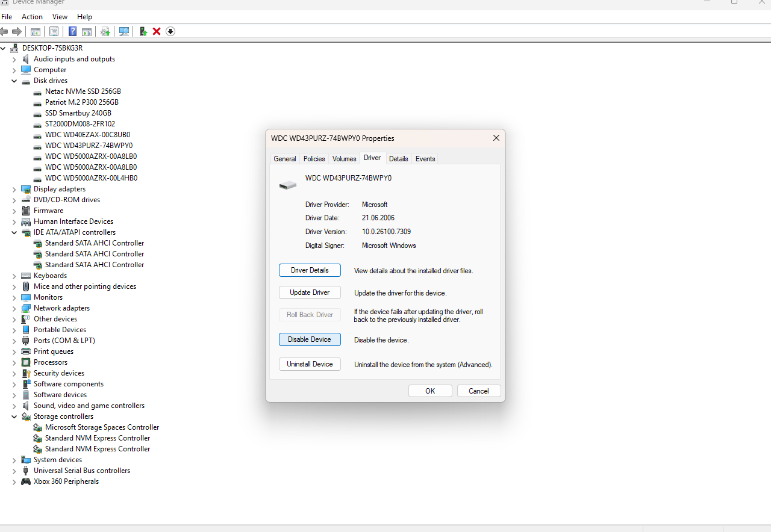Viewport: 771px width, 532px height.
Task: Select the Driver tab
Action: click(372, 158)
